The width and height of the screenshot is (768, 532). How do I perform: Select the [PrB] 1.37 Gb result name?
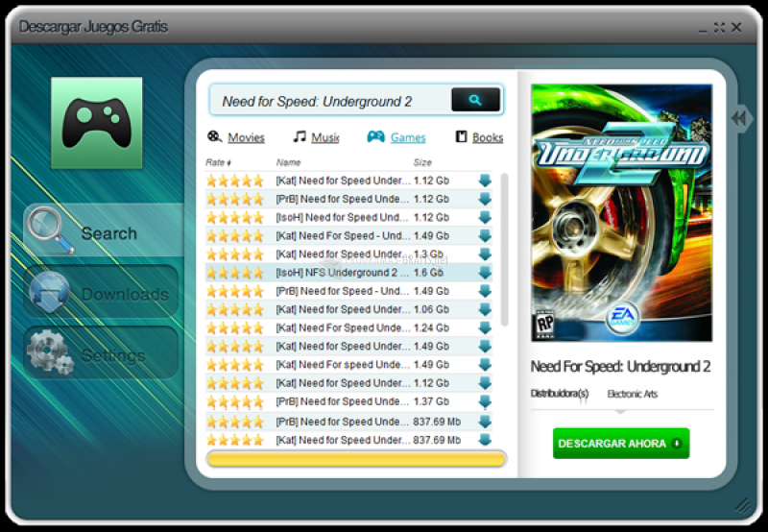point(342,401)
